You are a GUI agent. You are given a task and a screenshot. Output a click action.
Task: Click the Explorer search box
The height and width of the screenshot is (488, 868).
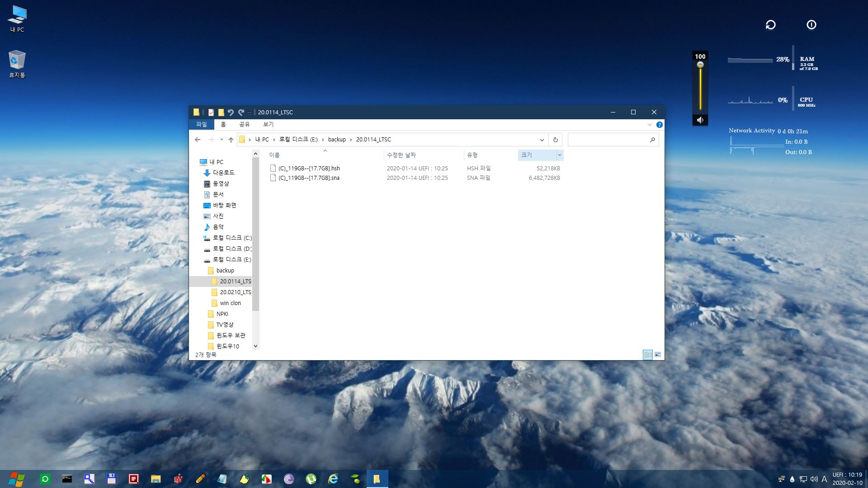point(613,140)
